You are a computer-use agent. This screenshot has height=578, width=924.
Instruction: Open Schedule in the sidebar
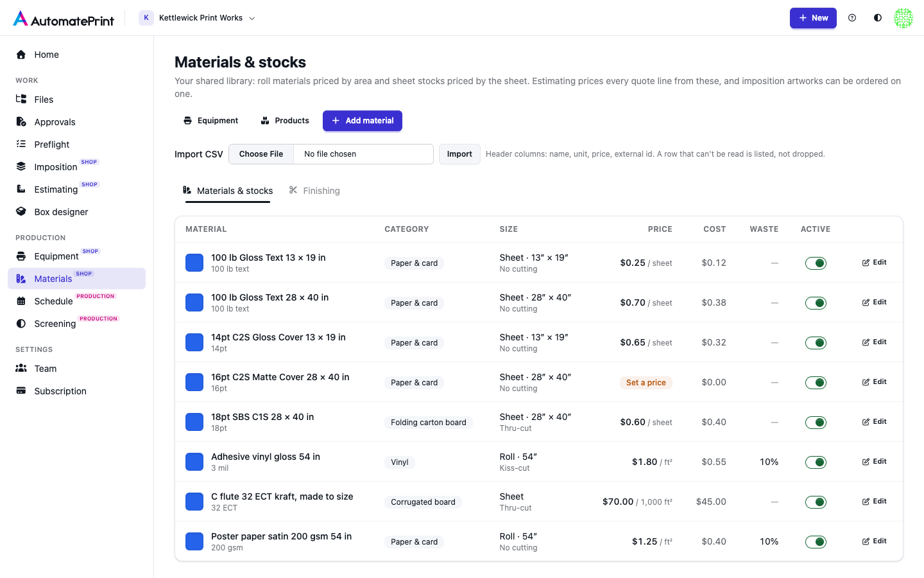tap(77, 301)
